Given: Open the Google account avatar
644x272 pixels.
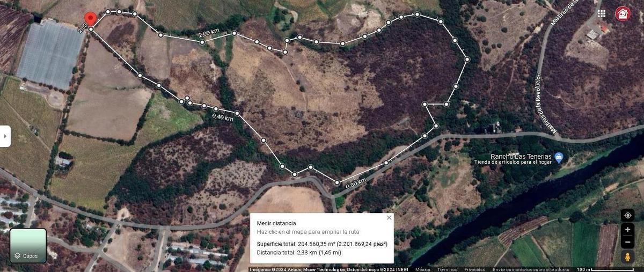Looking at the screenshot, I should (623, 13).
